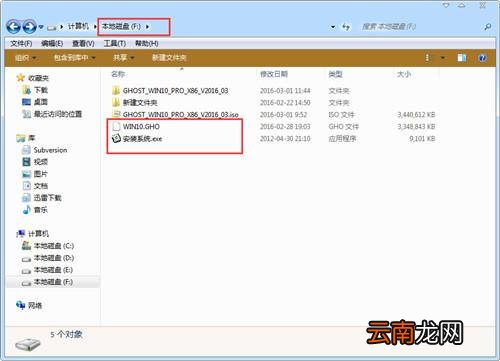The height and width of the screenshot is (361, 500).
Task: Click the search magnifier icon
Action: point(487,27)
